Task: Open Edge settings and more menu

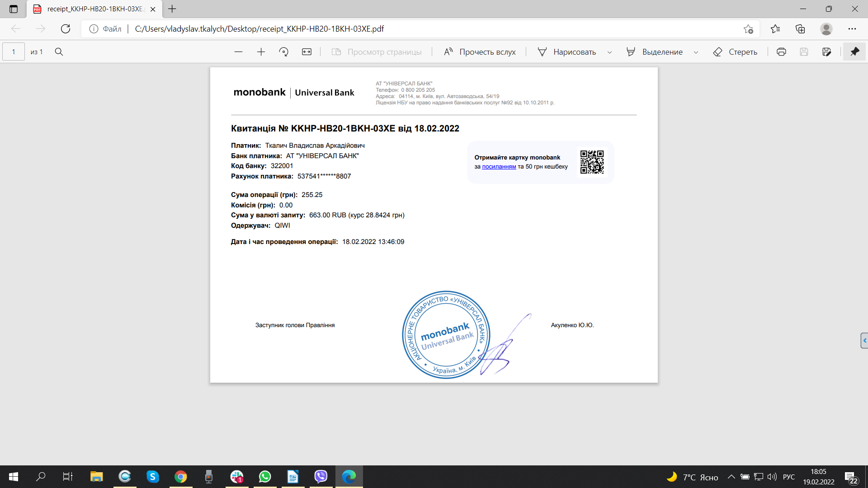Action: pyautogui.click(x=852, y=29)
